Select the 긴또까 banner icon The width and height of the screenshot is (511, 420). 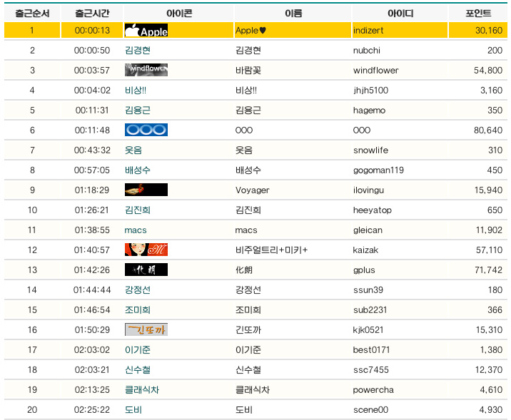tap(146, 329)
